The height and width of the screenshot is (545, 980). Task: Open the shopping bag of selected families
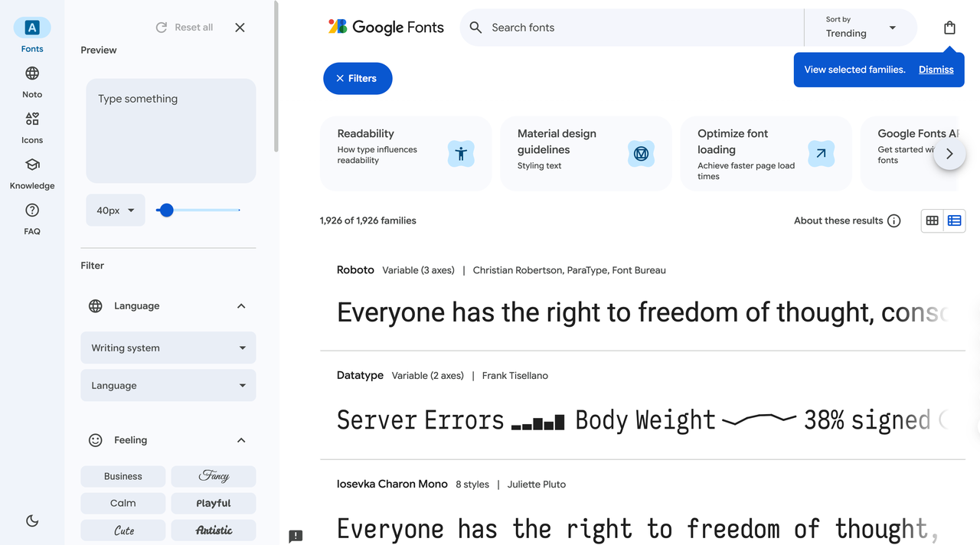click(x=949, y=28)
